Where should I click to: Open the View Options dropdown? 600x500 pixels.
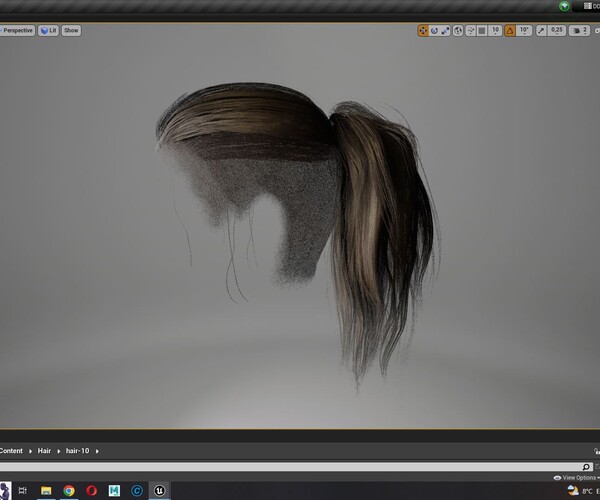(x=576, y=477)
